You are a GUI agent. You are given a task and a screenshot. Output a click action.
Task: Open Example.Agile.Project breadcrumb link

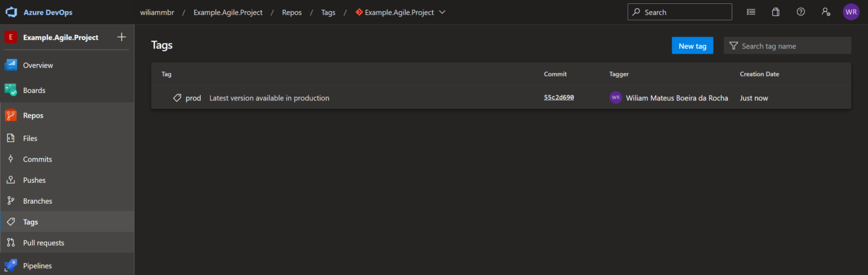point(228,12)
